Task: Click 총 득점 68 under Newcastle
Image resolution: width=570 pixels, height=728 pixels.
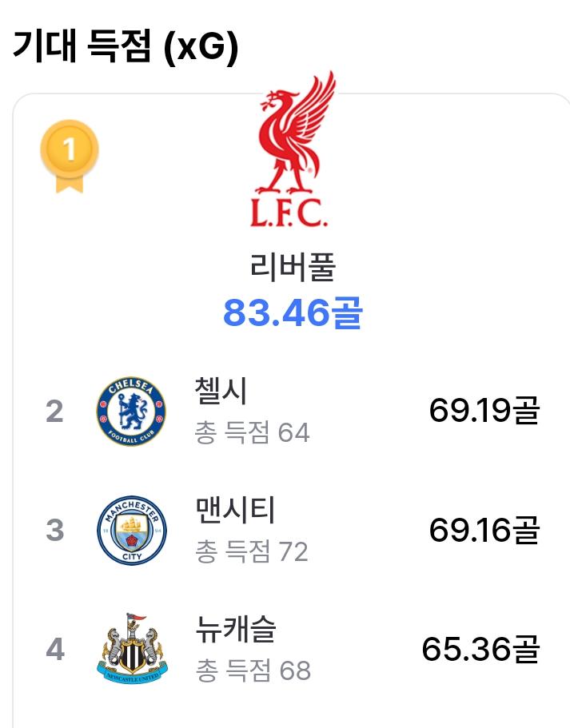Action: click(x=253, y=670)
